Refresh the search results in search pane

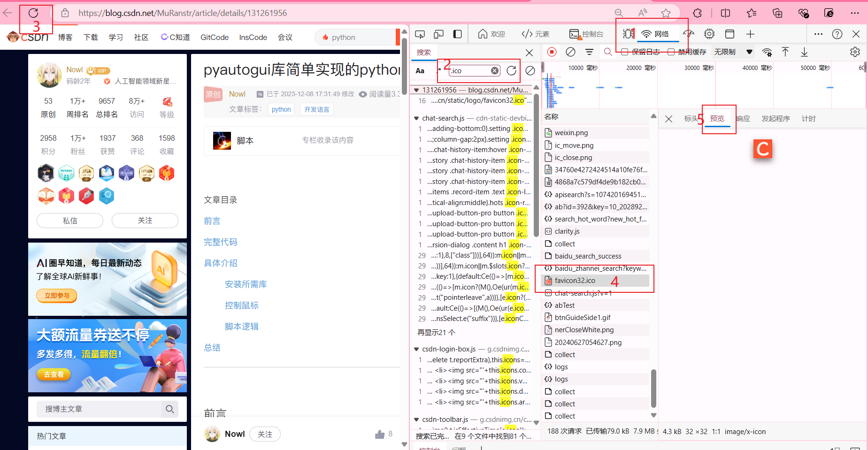512,70
